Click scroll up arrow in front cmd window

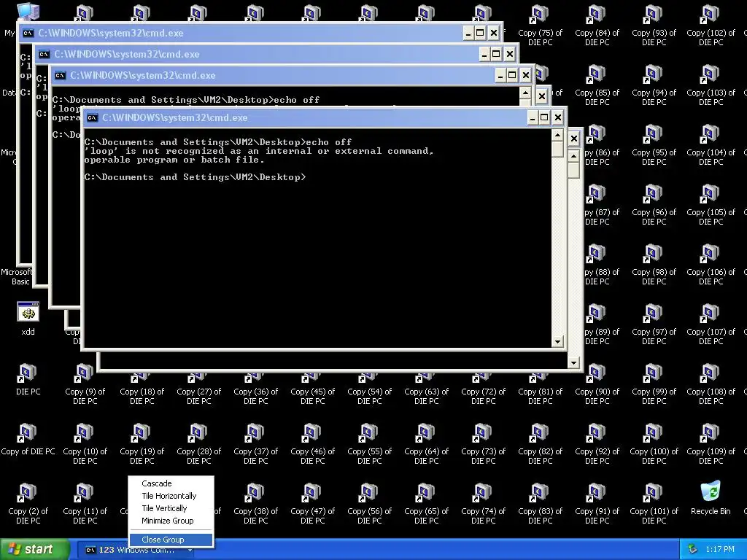coord(557,135)
